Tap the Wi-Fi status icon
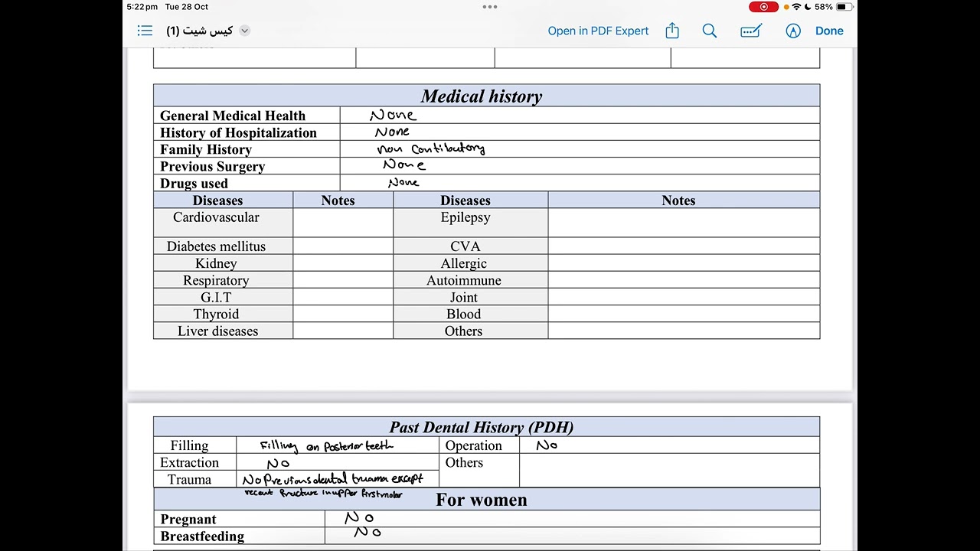 pyautogui.click(x=796, y=7)
